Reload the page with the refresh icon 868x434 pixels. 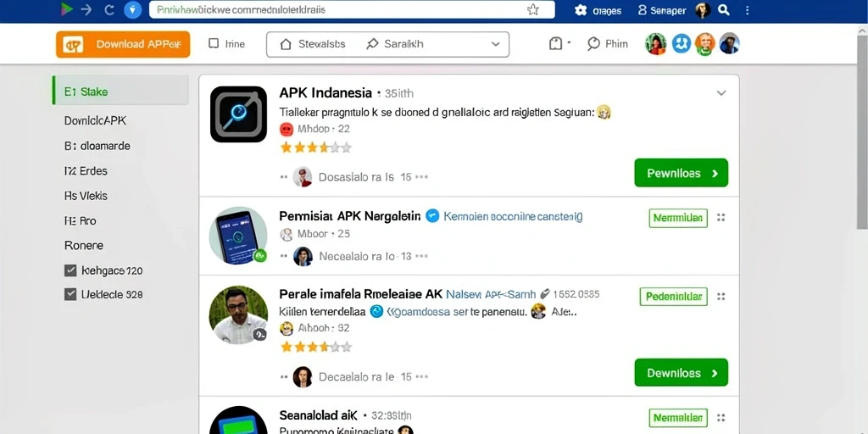tap(109, 9)
